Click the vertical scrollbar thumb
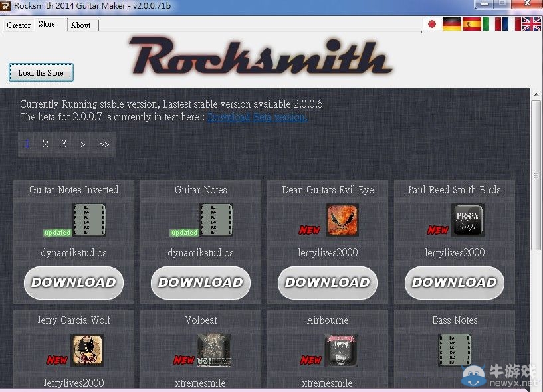Viewport: 543px width, 392px height. click(536, 175)
